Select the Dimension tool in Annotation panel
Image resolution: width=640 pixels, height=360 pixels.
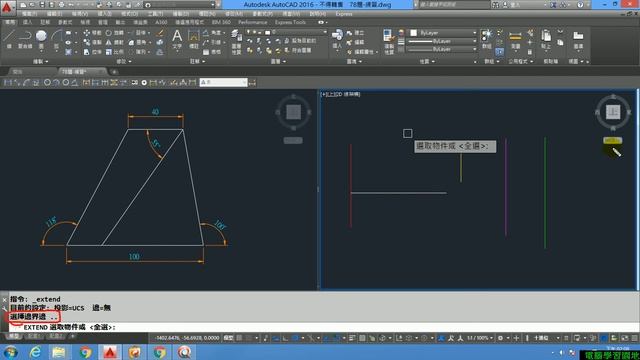coord(193,39)
